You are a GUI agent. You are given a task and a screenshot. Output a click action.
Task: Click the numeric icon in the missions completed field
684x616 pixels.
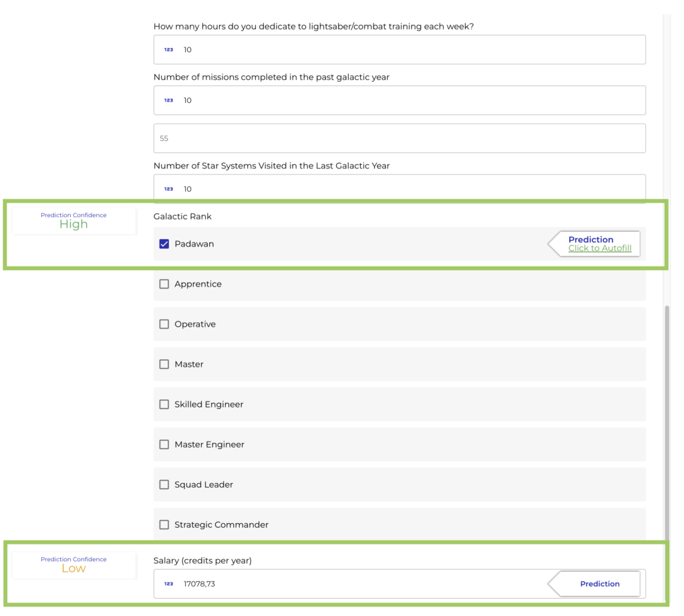coord(168,100)
